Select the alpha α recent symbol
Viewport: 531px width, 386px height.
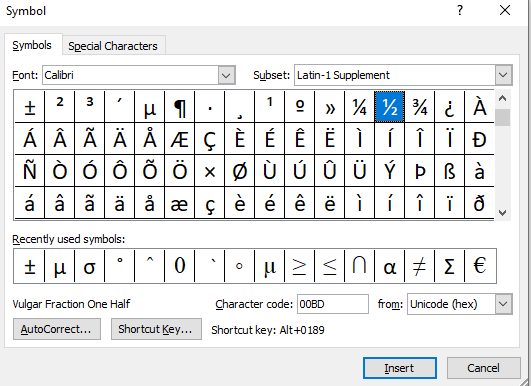pyautogui.click(x=389, y=266)
